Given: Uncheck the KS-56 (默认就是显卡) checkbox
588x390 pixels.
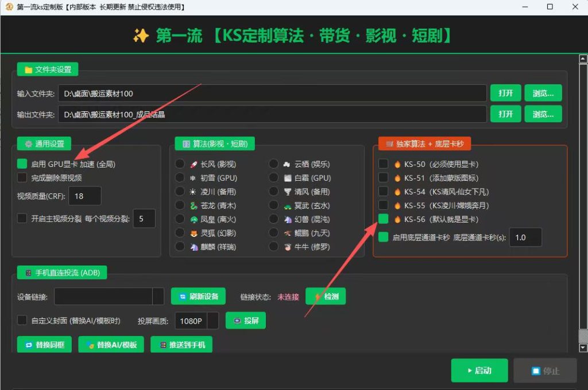Looking at the screenshot, I should [383, 219].
